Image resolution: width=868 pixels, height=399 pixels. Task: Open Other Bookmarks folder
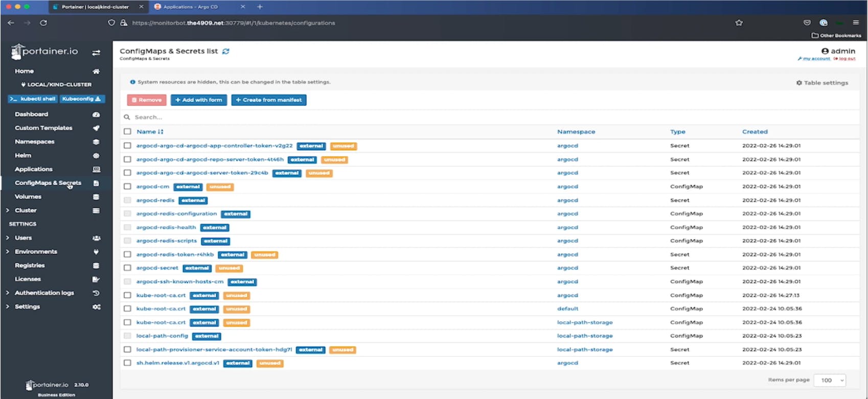[x=836, y=36]
